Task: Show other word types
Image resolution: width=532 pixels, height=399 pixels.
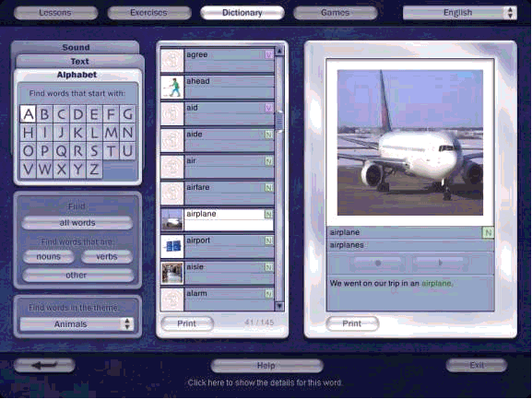Action: click(x=77, y=275)
